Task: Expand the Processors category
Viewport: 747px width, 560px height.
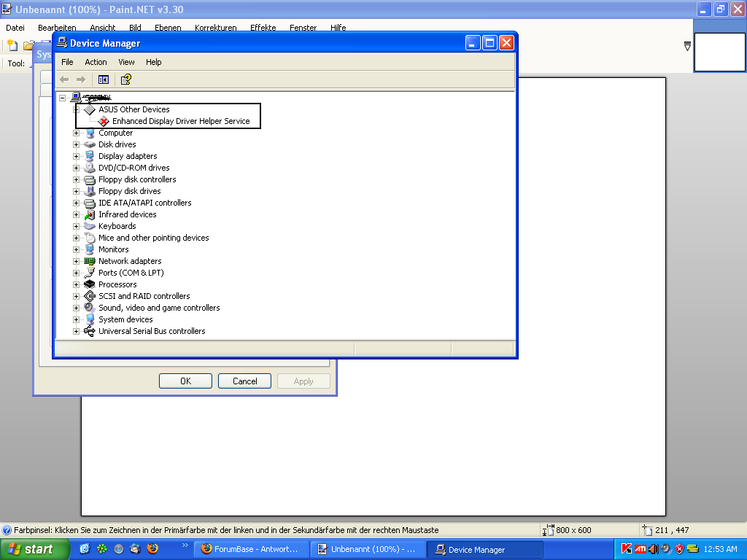Action: tap(76, 285)
